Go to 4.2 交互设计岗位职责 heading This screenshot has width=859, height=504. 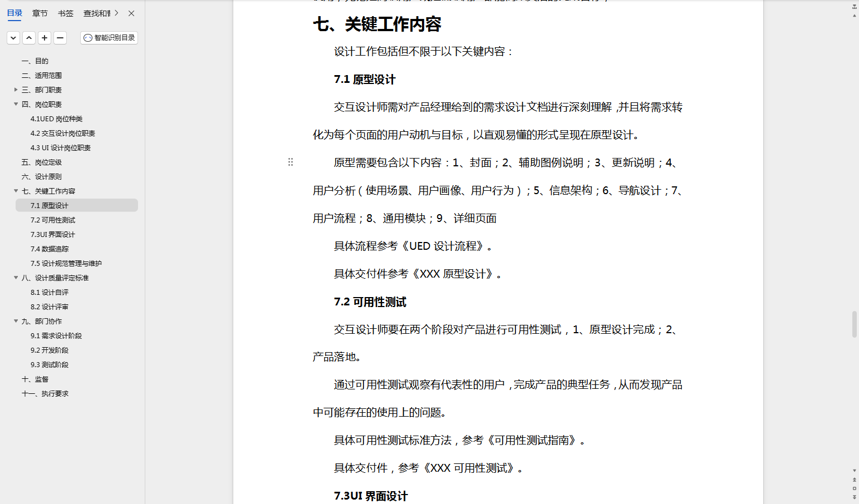[63, 134]
